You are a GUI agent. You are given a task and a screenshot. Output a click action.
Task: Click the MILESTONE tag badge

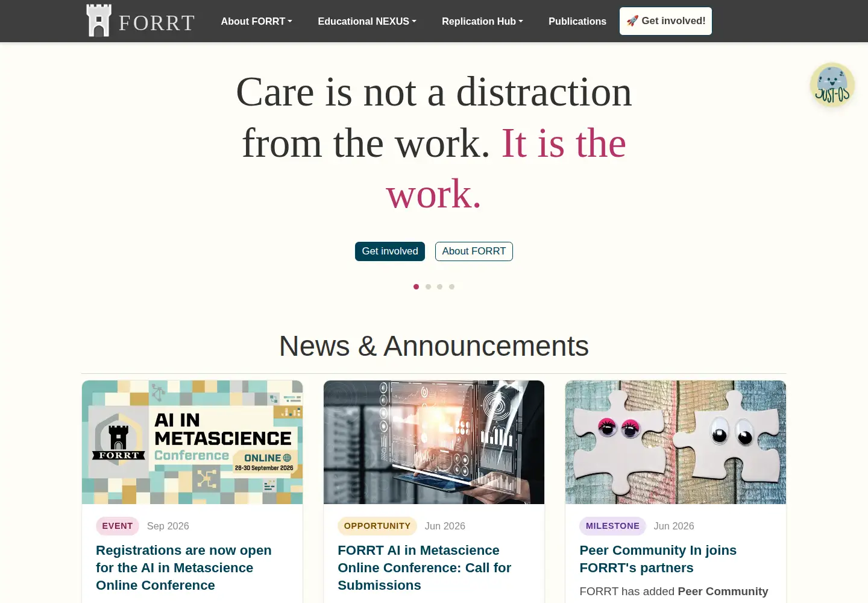(612, 526)
